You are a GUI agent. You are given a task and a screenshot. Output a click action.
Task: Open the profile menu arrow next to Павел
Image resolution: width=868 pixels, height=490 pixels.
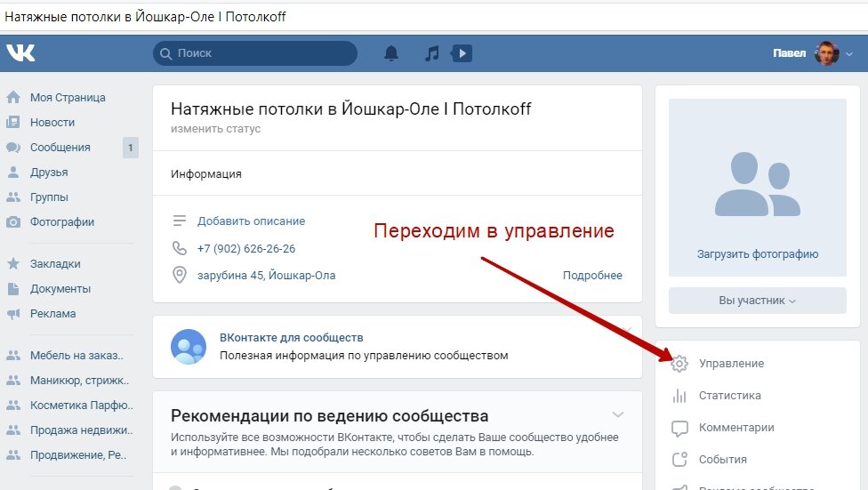click(x=849, y=53)
